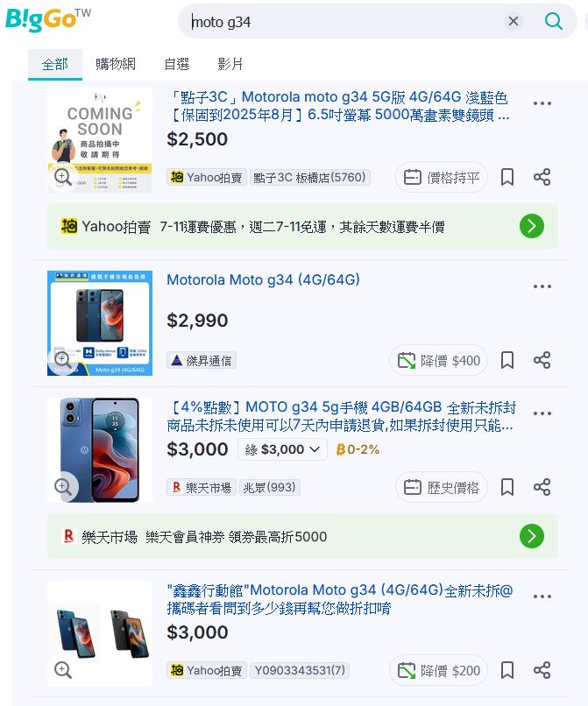Focus the moto g34 search field
The image size is (588, 706).
[344, 22]
